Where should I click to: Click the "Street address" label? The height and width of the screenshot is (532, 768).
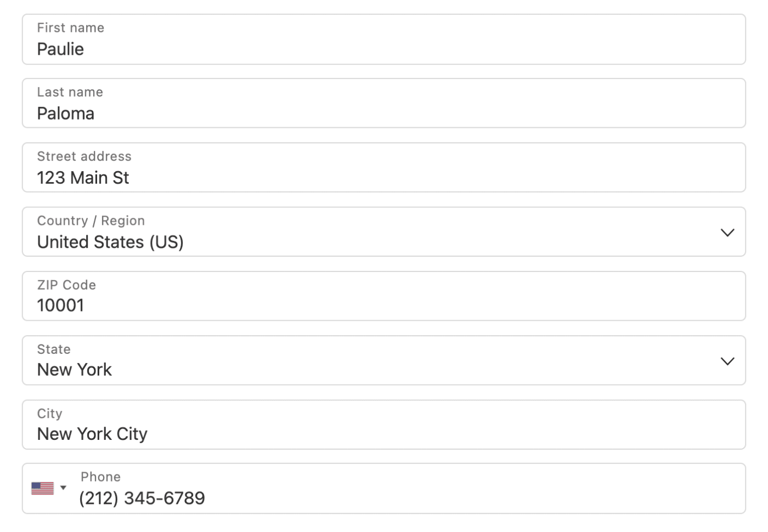click(84, 156)
